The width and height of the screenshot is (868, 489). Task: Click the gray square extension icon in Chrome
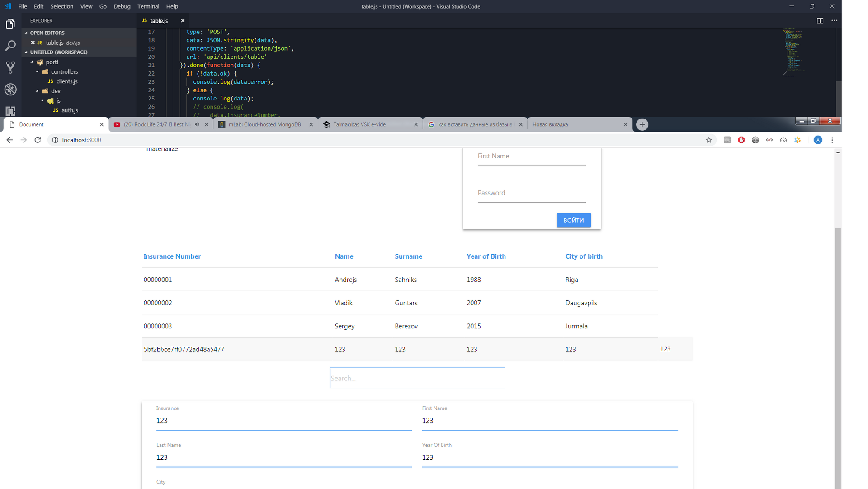tap(727, 140)
